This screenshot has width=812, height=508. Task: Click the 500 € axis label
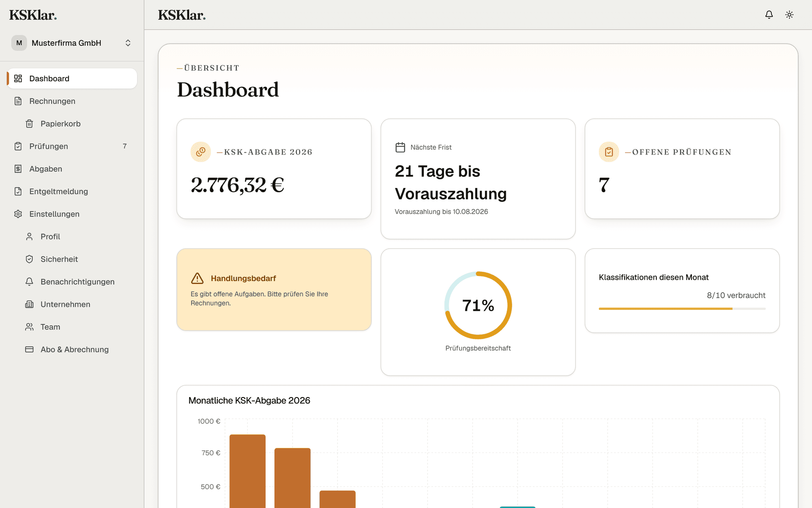pyautogui.click(x=210, y=487)
